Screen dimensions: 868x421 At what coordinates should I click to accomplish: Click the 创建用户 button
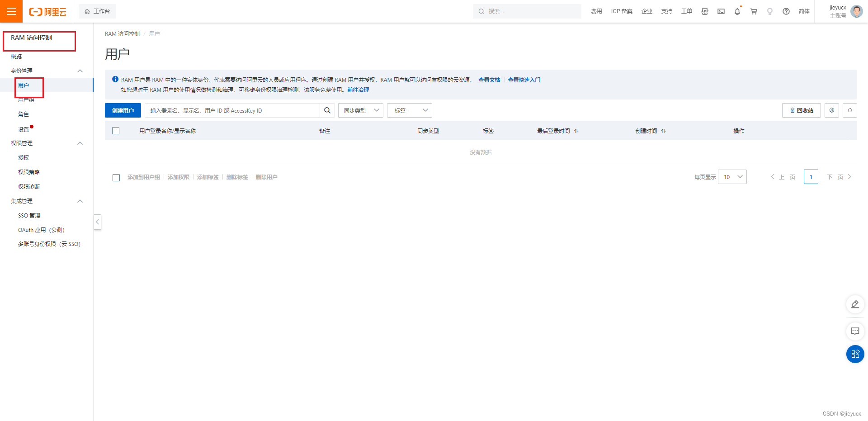(x=123, y=110)
